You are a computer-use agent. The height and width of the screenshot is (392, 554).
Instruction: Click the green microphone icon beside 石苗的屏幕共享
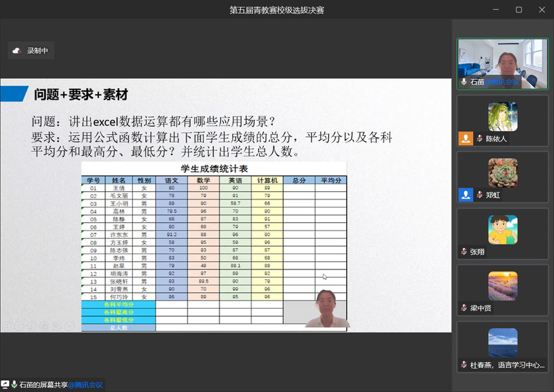coord(15,384)
